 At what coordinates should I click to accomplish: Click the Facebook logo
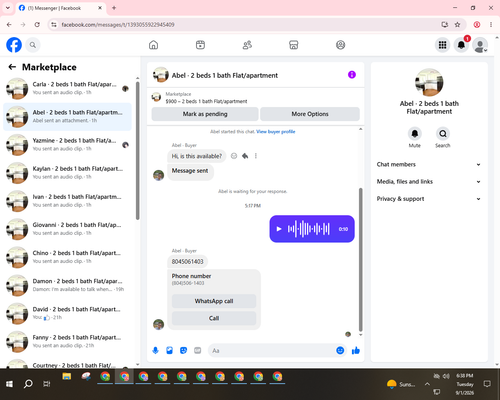coord(14,45)
